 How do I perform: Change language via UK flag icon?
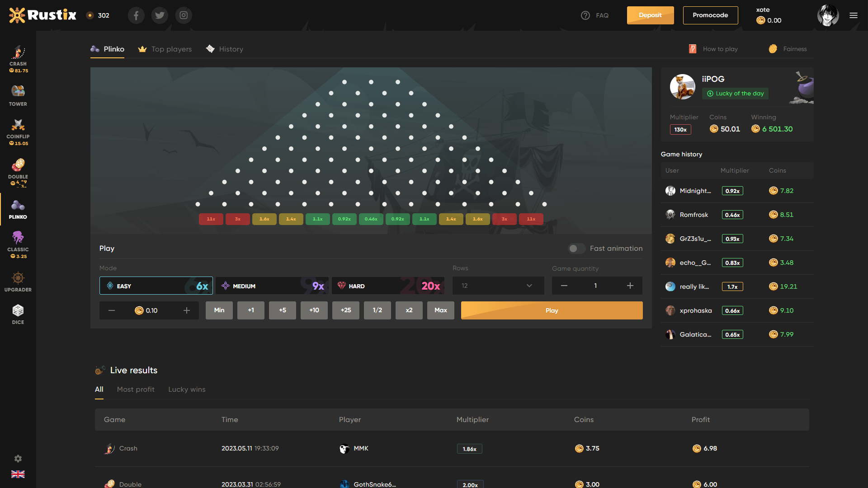pyautogui.click(x=18, y=474)
